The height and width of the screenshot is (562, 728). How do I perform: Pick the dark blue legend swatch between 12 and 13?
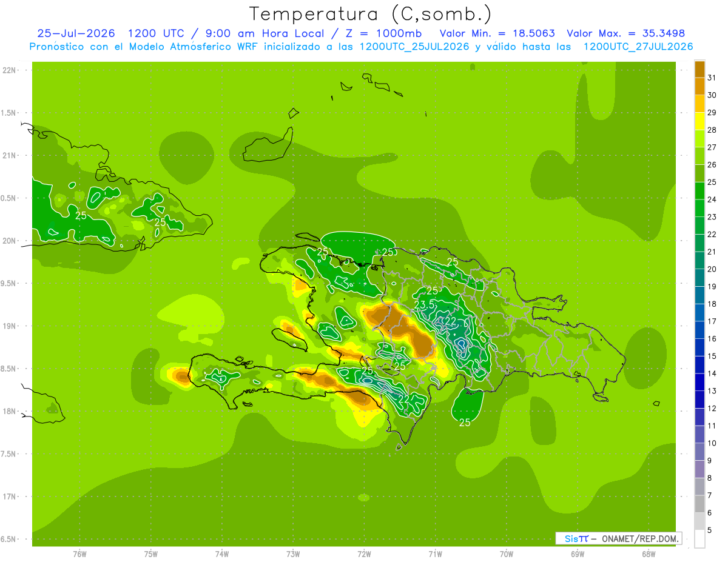(x=699, y=400)
